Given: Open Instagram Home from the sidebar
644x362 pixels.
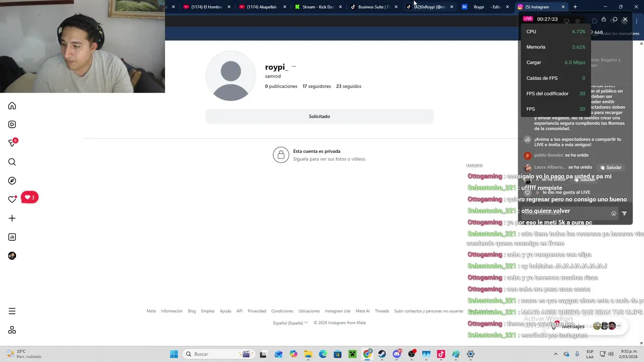Looking at the screenshot, I should pyautogui.click(x=12, y=106).
